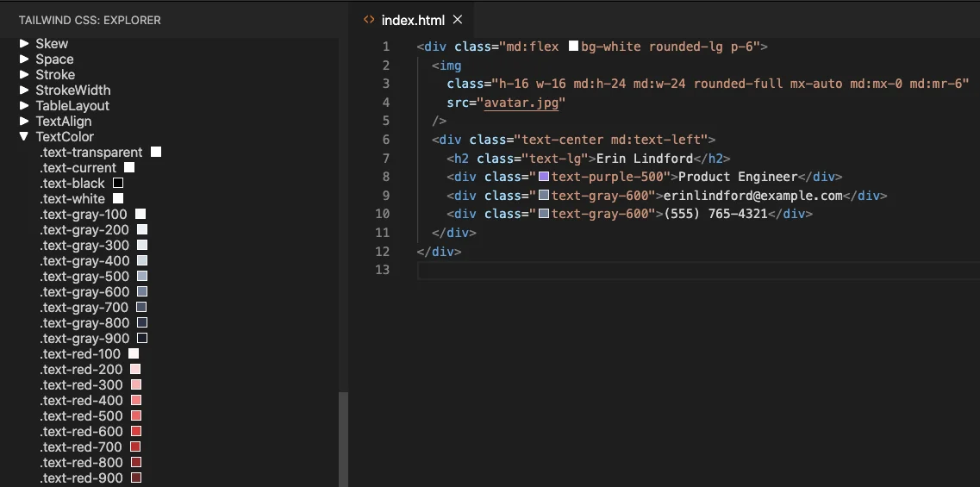The image size is (980, 487).
Task: Expand the Stroke category arrow
Action: tap(24, 75)
